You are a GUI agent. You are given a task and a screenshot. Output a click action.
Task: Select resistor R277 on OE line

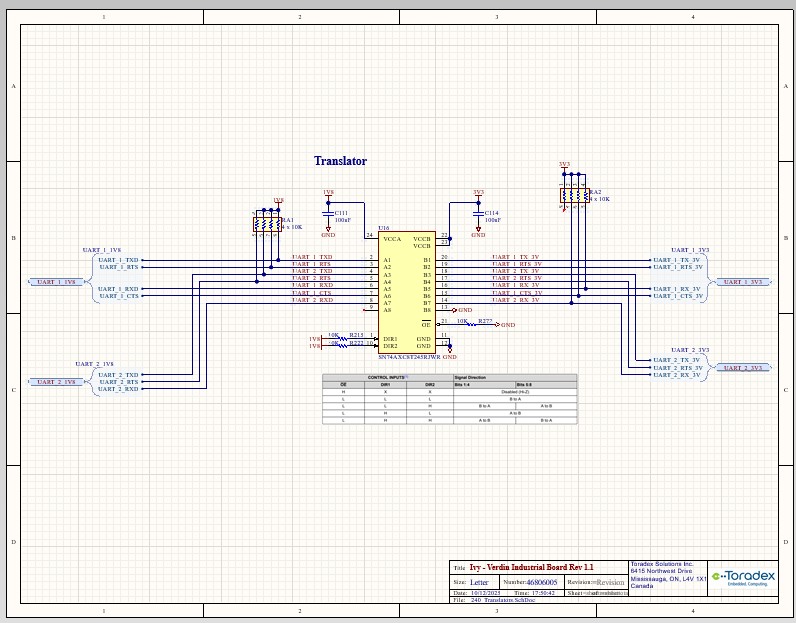(484, 325)
